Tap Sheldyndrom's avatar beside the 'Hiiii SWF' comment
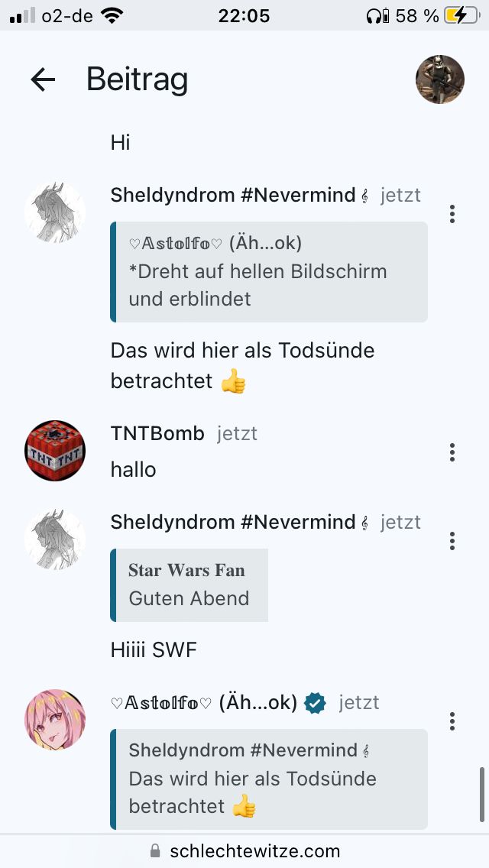Screen dimensions: 489x868 (55, 539)
